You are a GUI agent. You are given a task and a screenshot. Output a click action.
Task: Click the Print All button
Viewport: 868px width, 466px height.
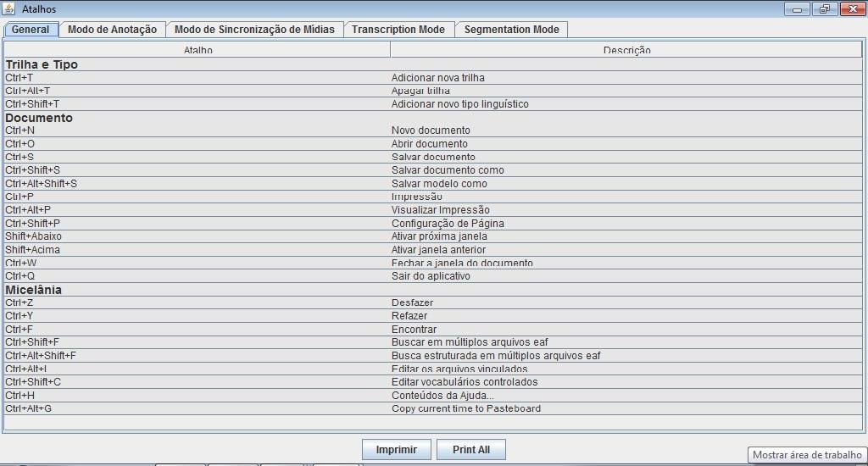pos(470,450)
